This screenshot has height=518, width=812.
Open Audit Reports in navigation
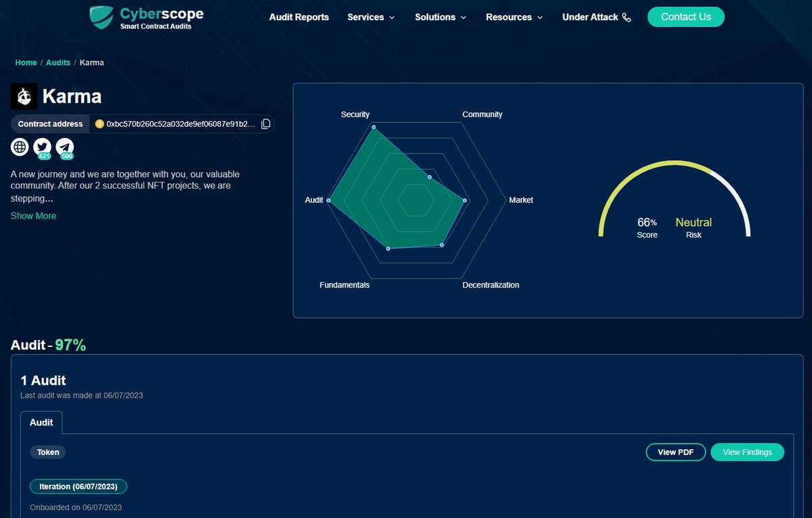coord(299,17)
